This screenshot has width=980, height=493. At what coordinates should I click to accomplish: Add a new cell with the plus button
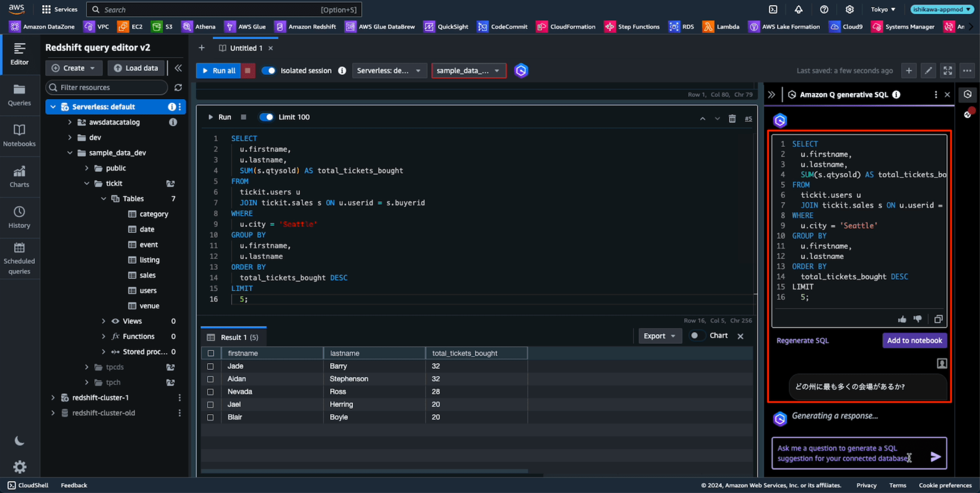click(909, 70)
